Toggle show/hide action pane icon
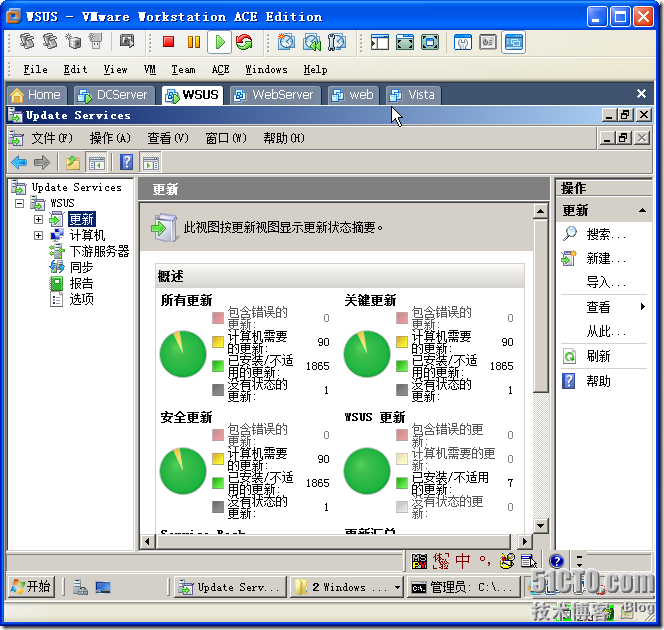The height and width of the screenshot is (630, 664). (x=151, y=163)
